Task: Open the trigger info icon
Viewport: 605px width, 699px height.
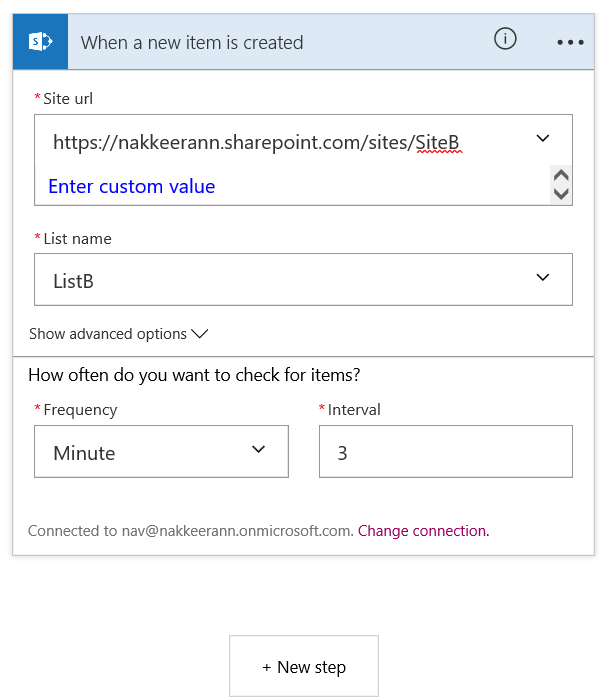Action: pos(505,39)
